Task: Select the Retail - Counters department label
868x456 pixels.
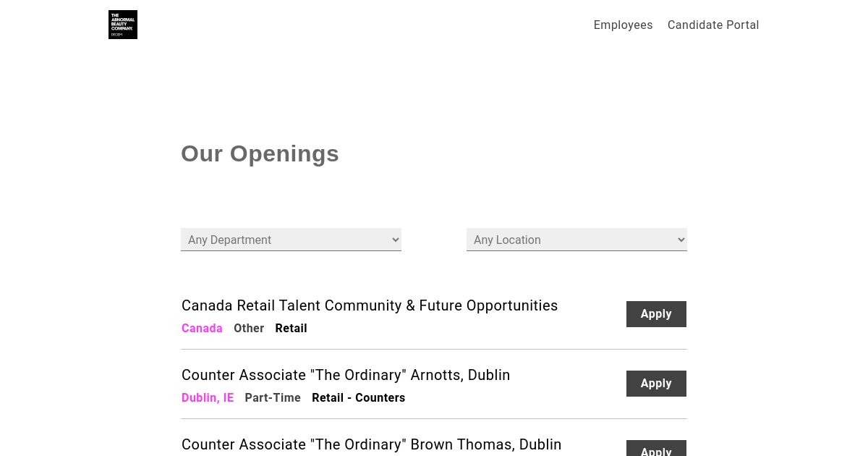Action: [358, 398]
